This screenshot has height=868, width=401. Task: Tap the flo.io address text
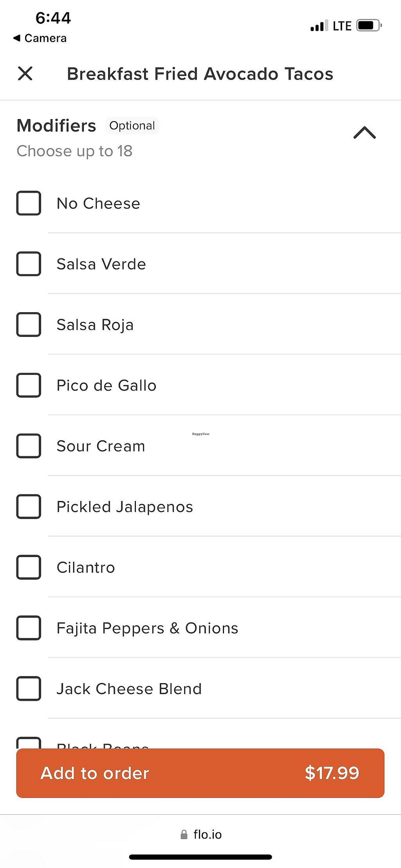click(208, 835)
